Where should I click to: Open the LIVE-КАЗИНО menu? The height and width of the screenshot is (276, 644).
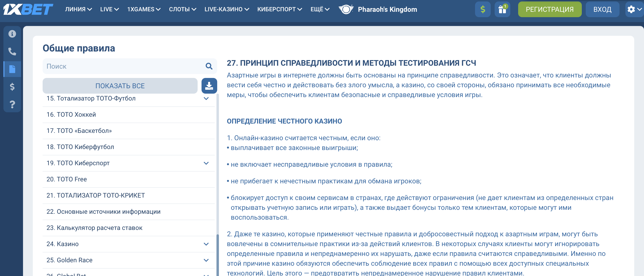tap(227, 10)
